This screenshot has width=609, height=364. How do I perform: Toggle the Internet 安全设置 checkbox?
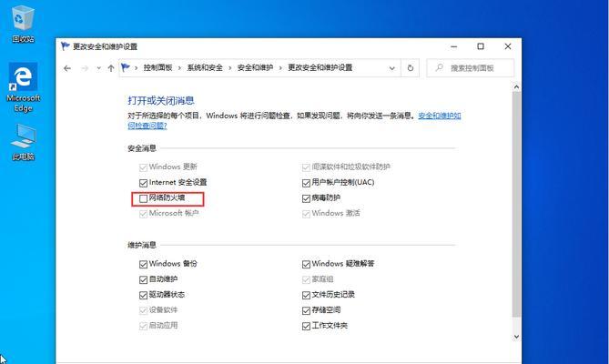(143, 183)
